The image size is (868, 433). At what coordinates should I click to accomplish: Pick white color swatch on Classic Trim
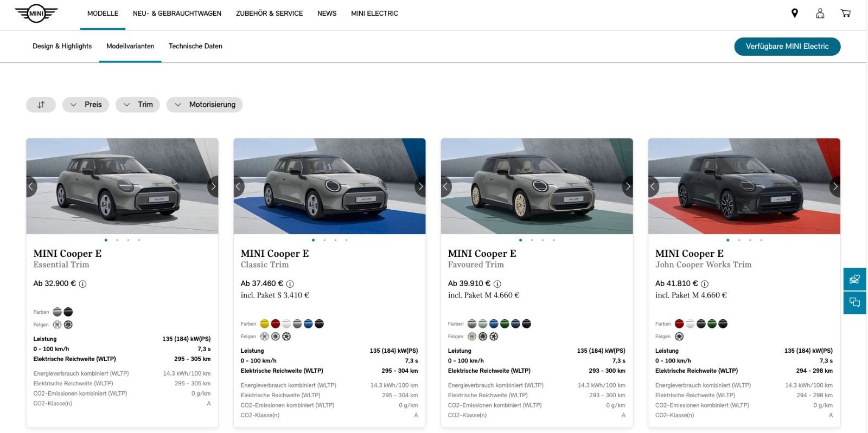pos(286,324)
